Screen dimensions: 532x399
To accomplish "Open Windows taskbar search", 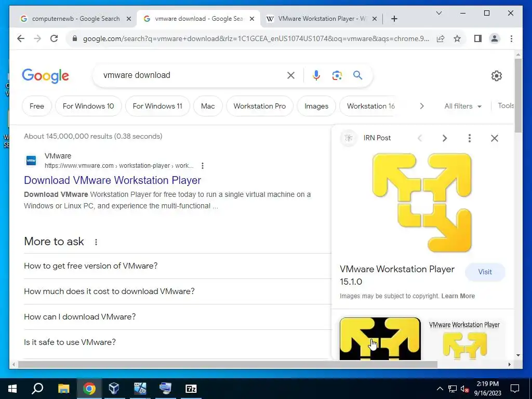I will [x=37, y=389].
